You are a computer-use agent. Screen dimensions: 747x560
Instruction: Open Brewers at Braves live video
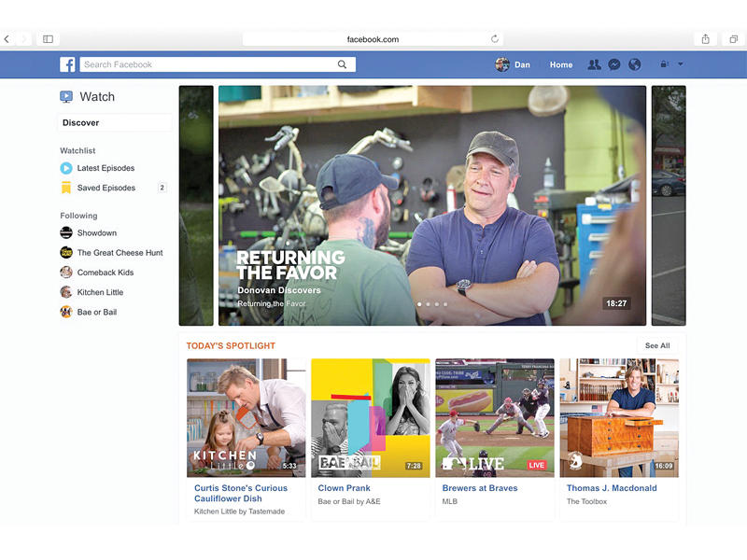494,417
